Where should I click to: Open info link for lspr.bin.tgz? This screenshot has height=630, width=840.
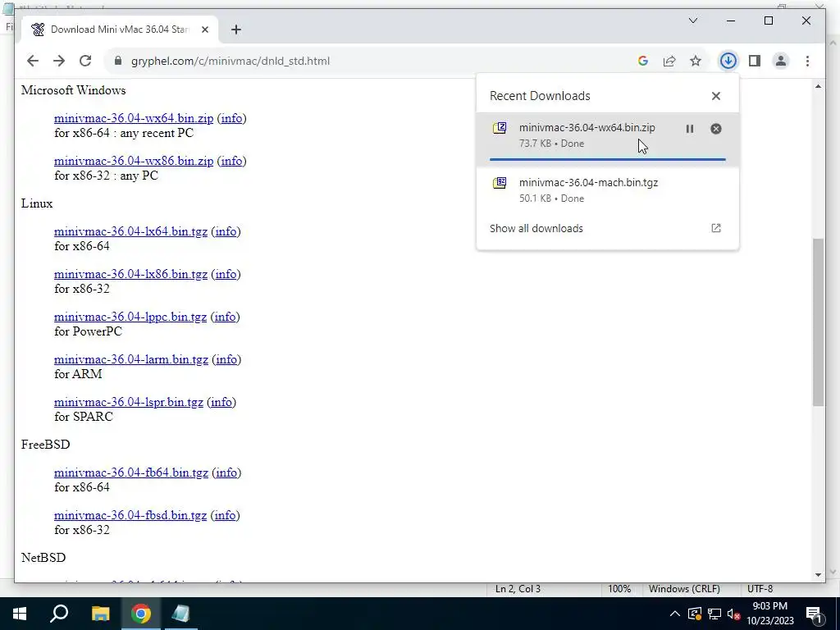tap(221, 402)
